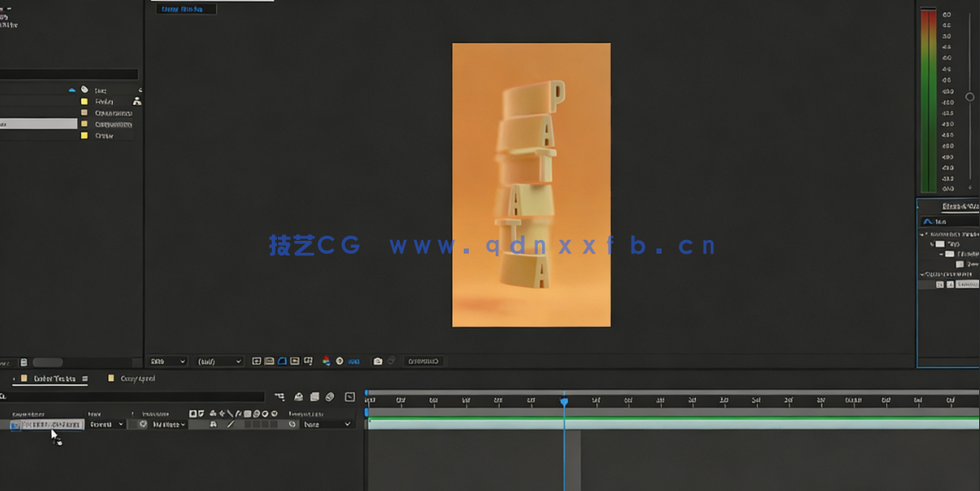Toggle the layer's preserve transparency checkbox
980x491 pixels.
click(133, 424)
